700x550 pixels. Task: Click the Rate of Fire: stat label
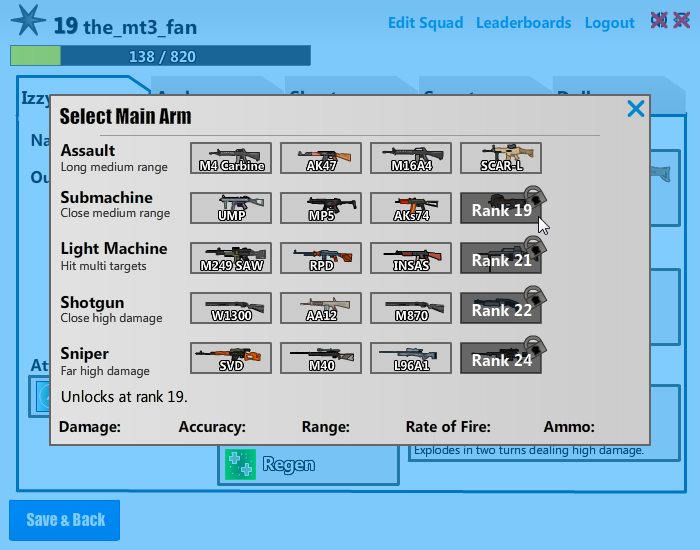pyautogui.click(x=448, y=427)
